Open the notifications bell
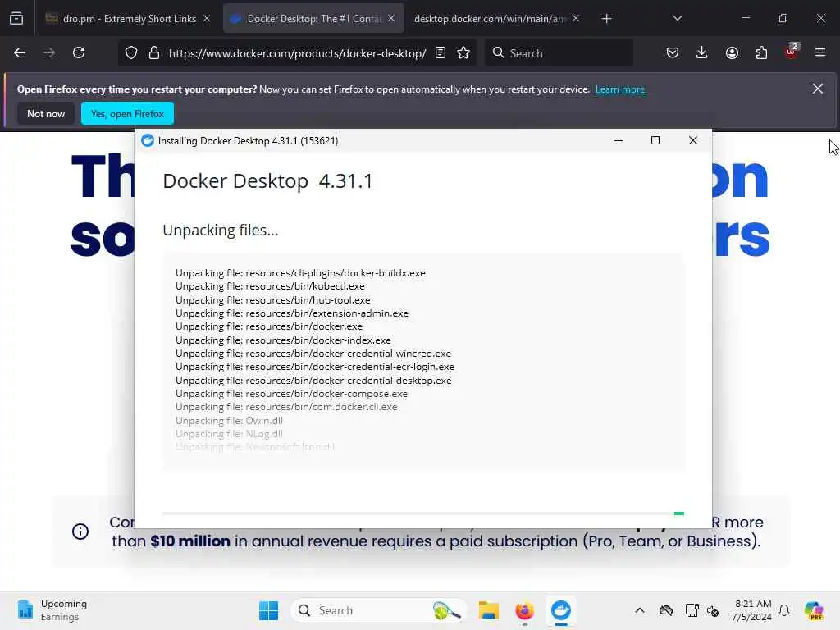 [x=784, y=610]
